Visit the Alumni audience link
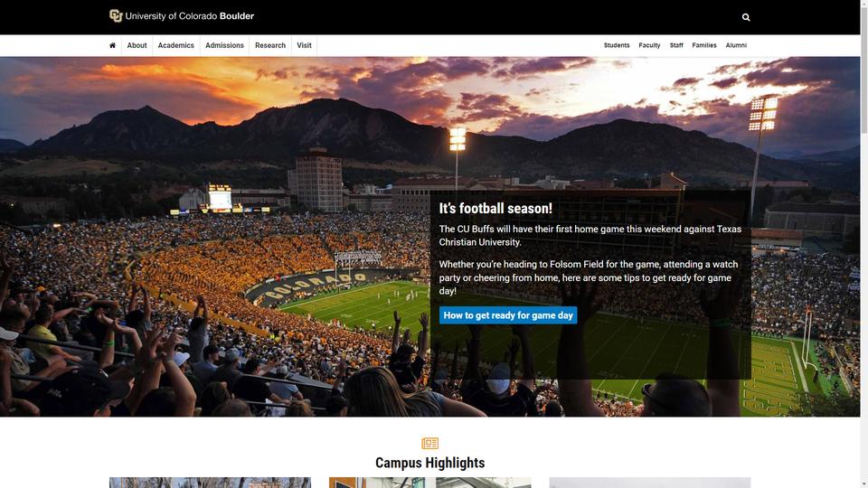 coord(736,45)
